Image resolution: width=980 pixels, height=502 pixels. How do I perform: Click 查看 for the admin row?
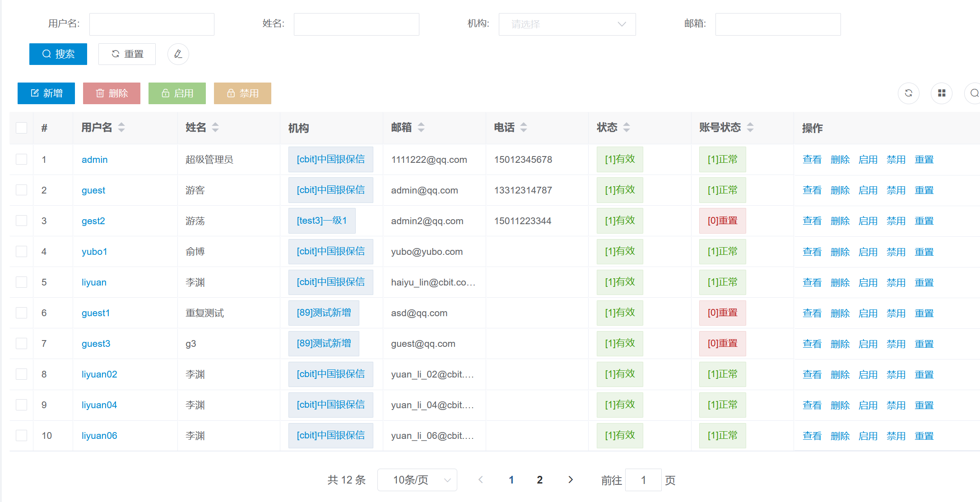coord(812,160)
